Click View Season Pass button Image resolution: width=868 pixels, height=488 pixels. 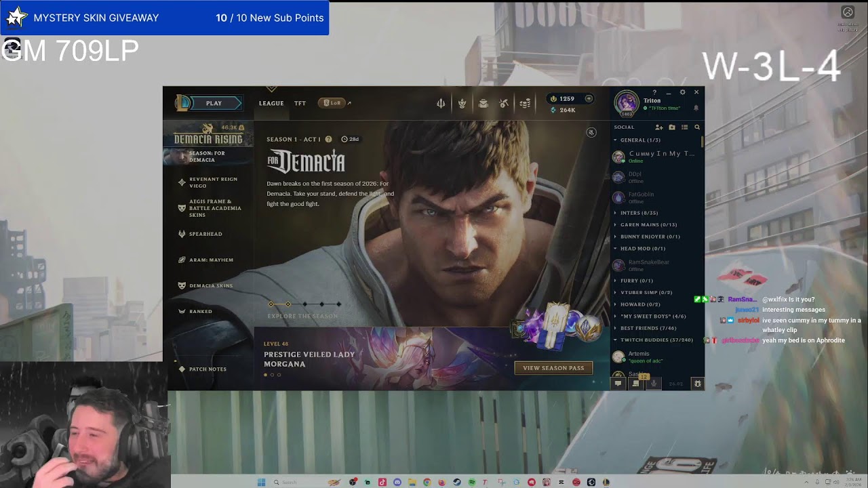(x=553, y=368)
